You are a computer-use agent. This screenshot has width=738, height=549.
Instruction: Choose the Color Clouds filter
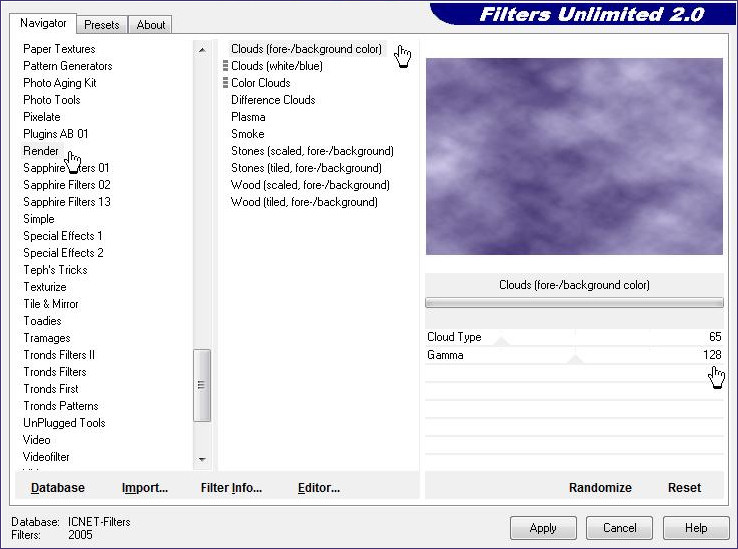tap(261, 83)
